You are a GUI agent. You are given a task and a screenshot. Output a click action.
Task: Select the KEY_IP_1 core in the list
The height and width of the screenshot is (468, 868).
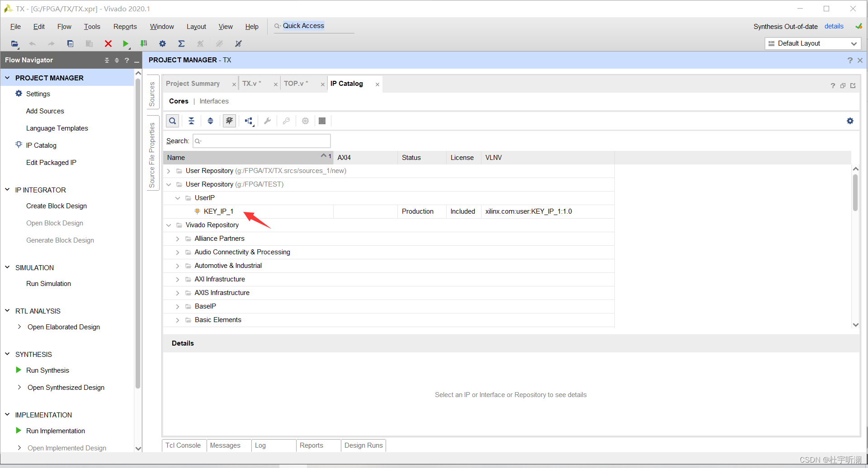click(x=218, y=211)
